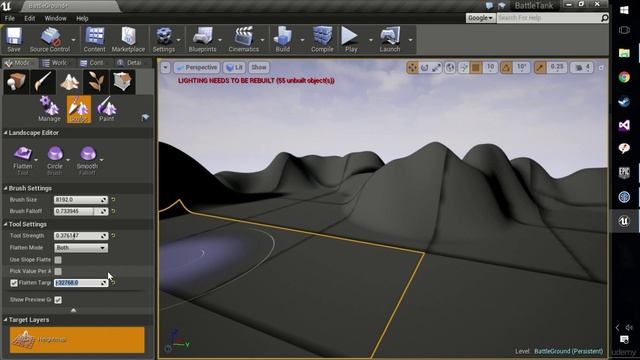Toggle scale snapping in viewport

540,67
